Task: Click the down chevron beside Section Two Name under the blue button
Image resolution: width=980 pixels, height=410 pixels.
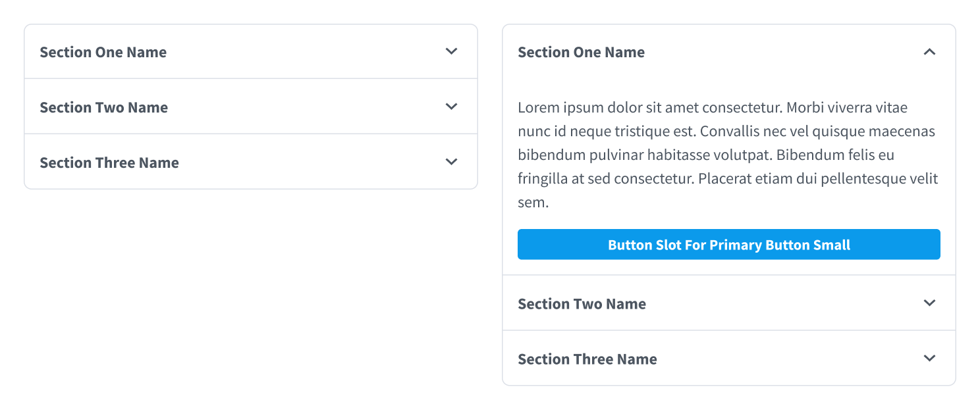Action: coord(929,303)
